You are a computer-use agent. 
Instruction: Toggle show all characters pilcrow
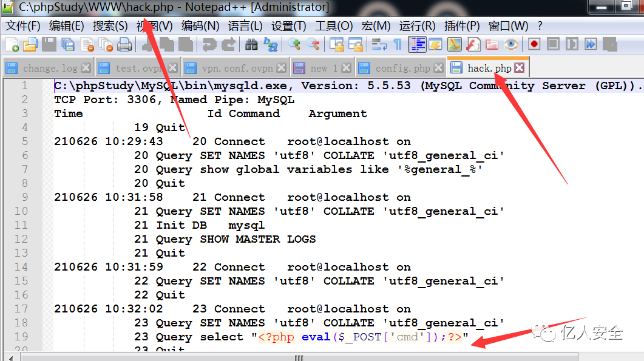398,44
